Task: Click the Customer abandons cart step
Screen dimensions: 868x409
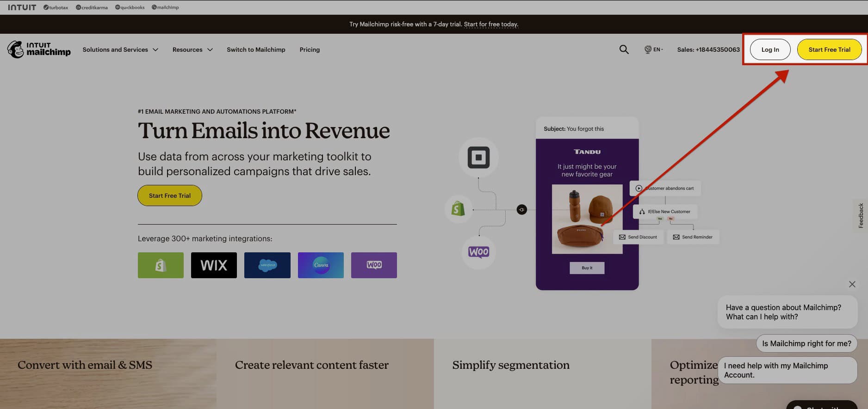Action: pos(665,188)
